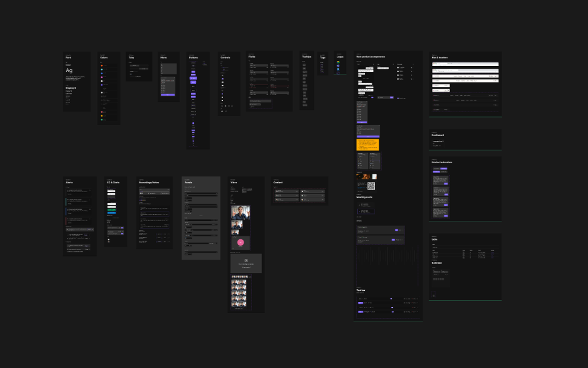Select the 'New product components' heading
This screenshot has width=588, height=368.
click(x=371, y=57)
